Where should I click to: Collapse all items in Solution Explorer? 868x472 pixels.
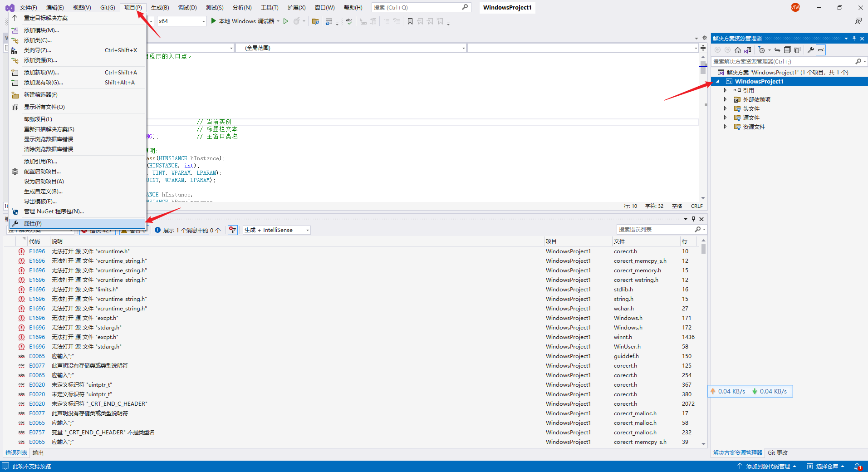(x=787, y=50)
